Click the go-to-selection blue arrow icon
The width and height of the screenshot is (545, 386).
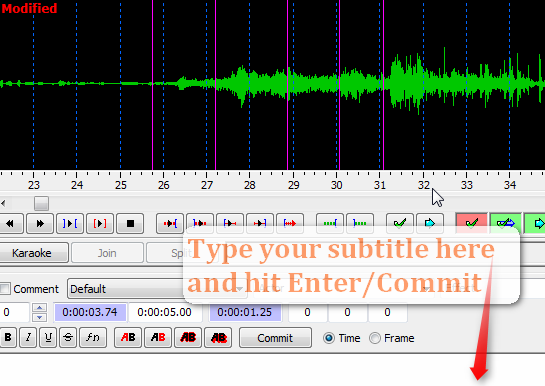click(x=430, y=223)
